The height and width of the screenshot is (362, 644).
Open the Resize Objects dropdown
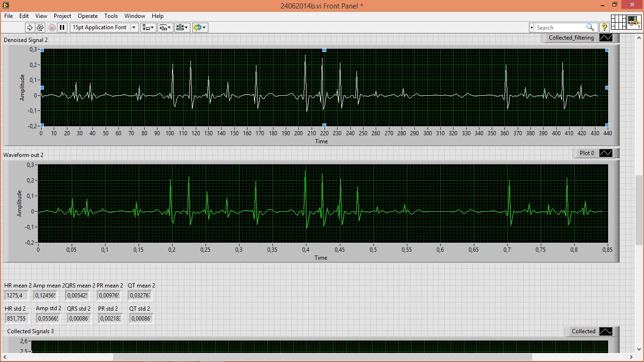click(182, 27)
